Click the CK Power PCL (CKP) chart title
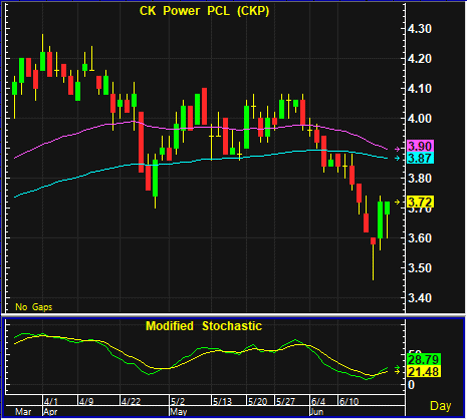The width and height of the screenshot is (467, 420). click(x=204, y=11)
